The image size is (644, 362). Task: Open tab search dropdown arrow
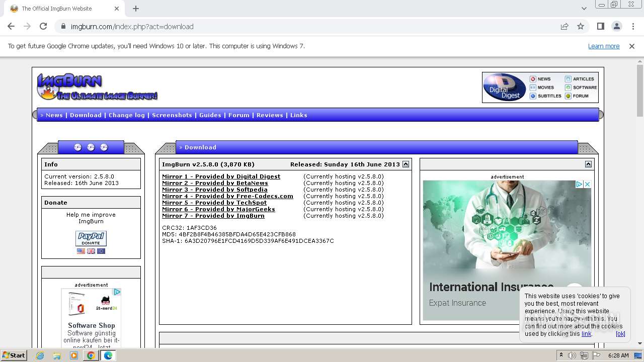(x=584, y=9)
